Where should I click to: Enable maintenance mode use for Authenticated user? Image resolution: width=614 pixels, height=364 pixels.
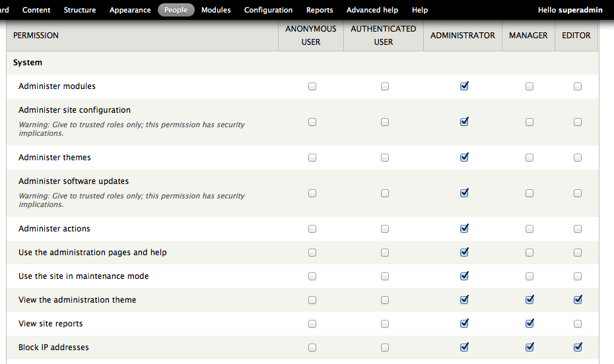coord(385,276)
